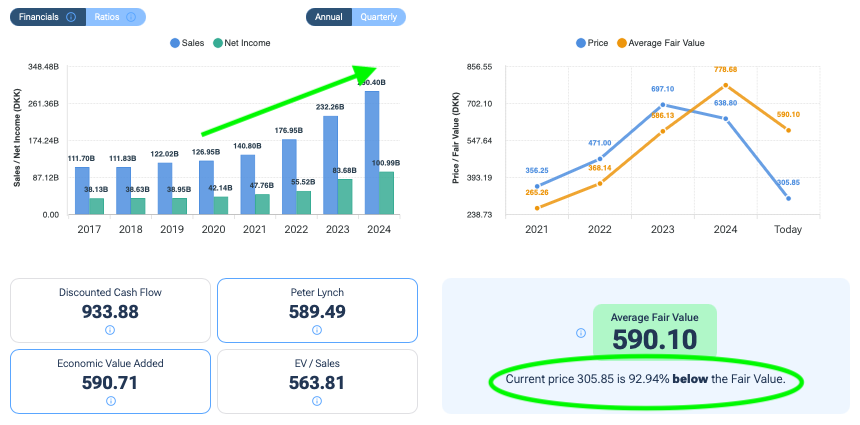
Task: Select the Financials tab
Action: tap(40, 17)
